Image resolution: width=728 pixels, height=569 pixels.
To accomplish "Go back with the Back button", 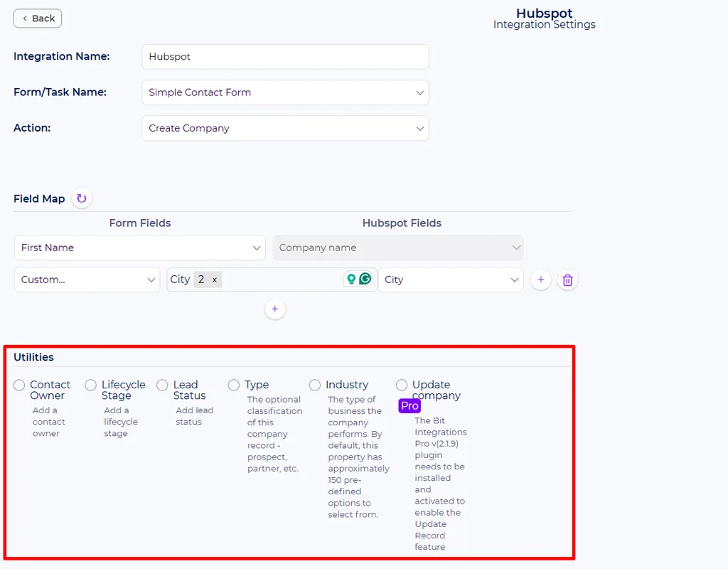I will click(38, 18).
